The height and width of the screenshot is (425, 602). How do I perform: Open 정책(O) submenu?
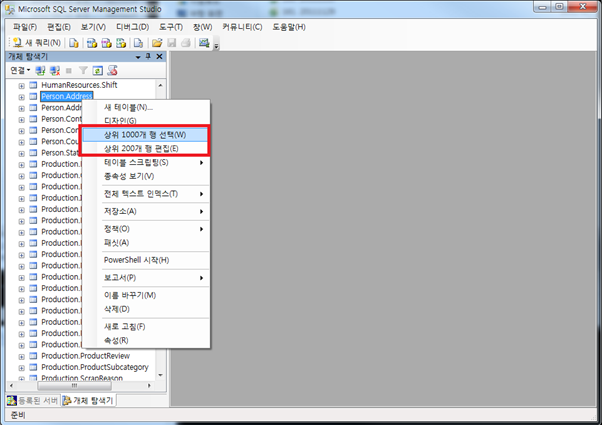146,229
